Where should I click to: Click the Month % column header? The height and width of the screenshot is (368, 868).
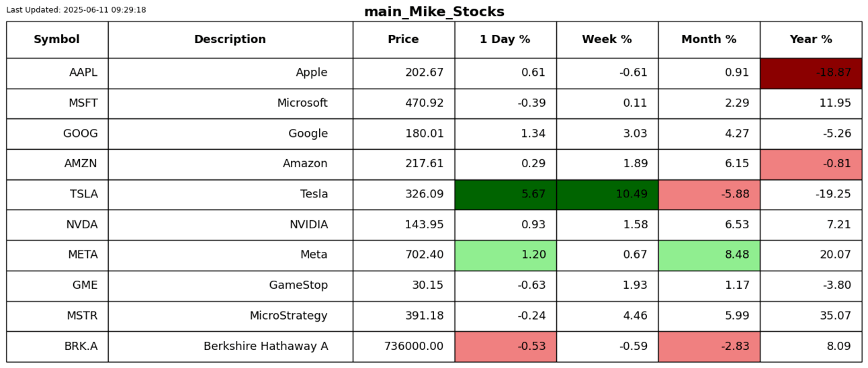709,40
